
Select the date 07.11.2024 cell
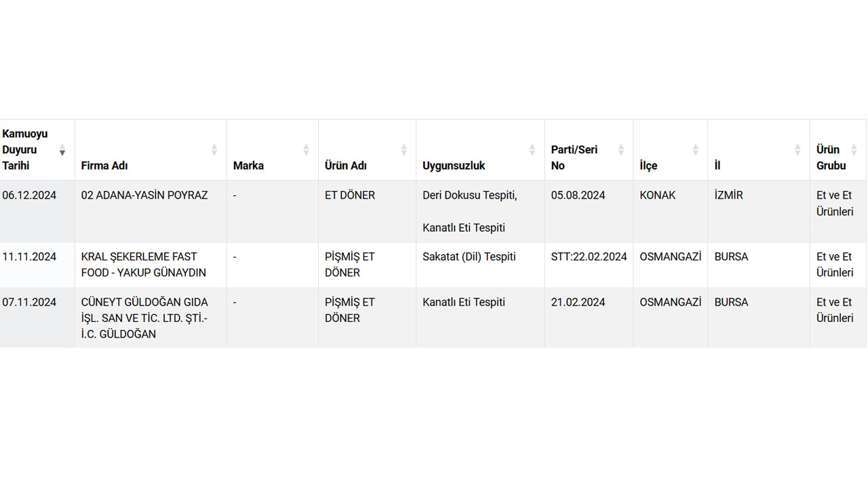tap(29, 302)
